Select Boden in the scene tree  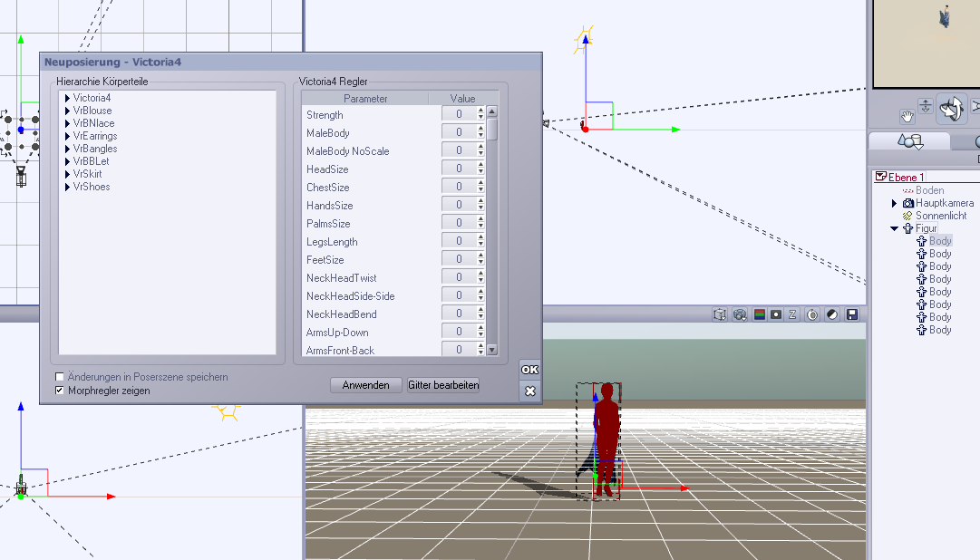pyautogui.click(x=929, y=190)
